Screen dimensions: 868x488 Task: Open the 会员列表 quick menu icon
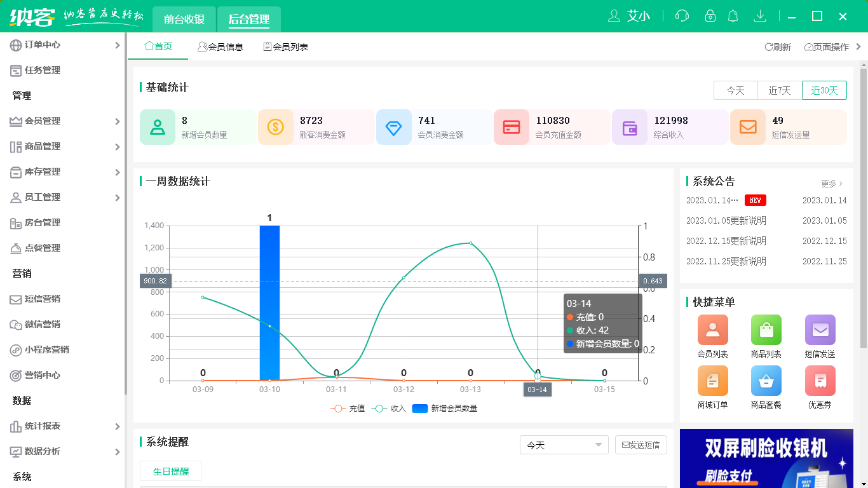click(712, 330)
